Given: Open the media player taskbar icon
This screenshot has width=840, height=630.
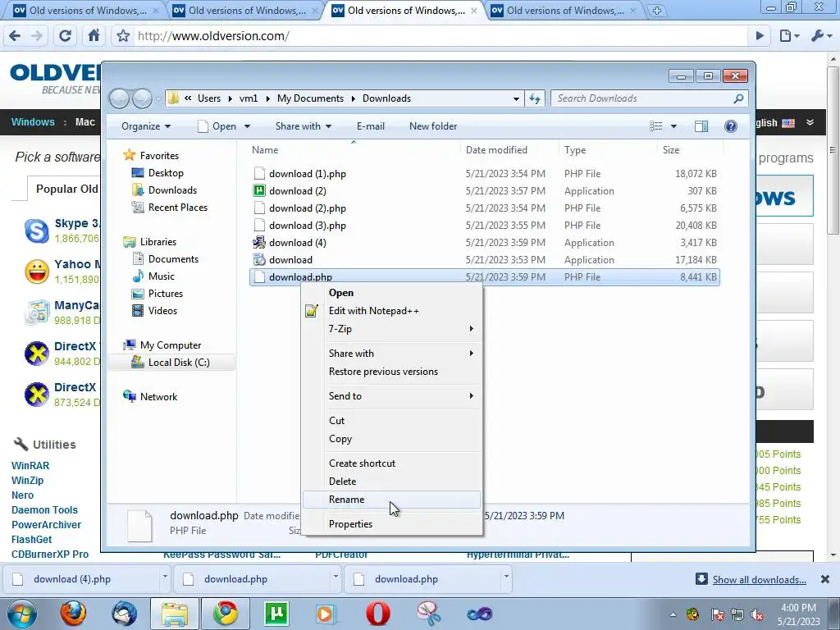Looking at the screenshot, I should [x=326, y=614].
